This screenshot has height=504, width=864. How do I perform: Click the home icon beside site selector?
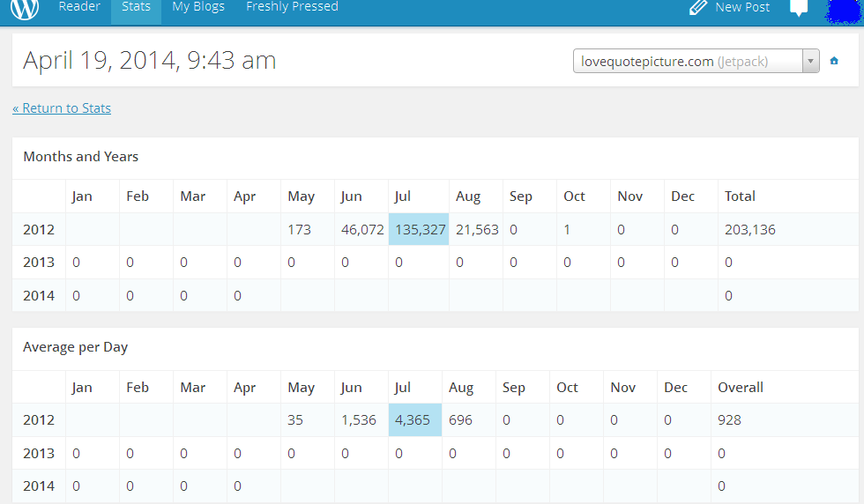(834, 61)
